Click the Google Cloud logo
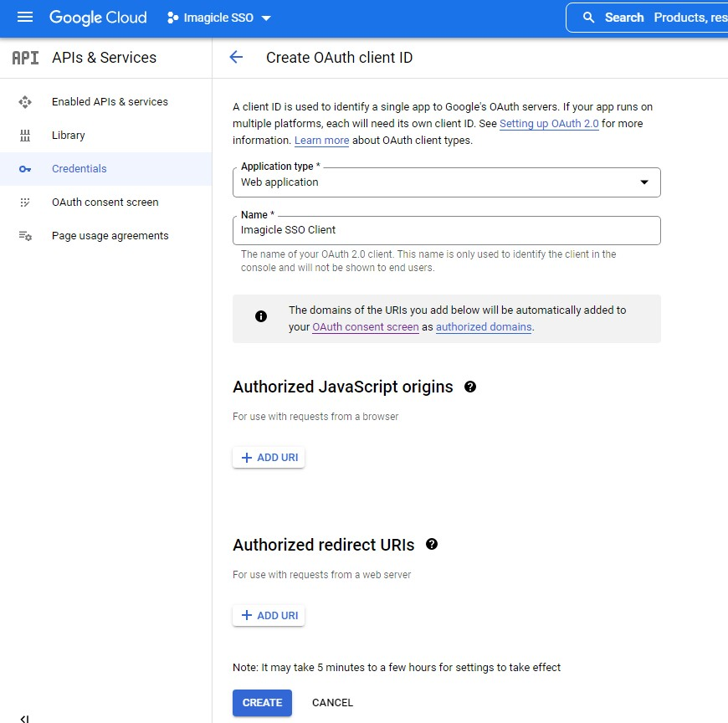 pyautogui.click(x=98, y=18)
